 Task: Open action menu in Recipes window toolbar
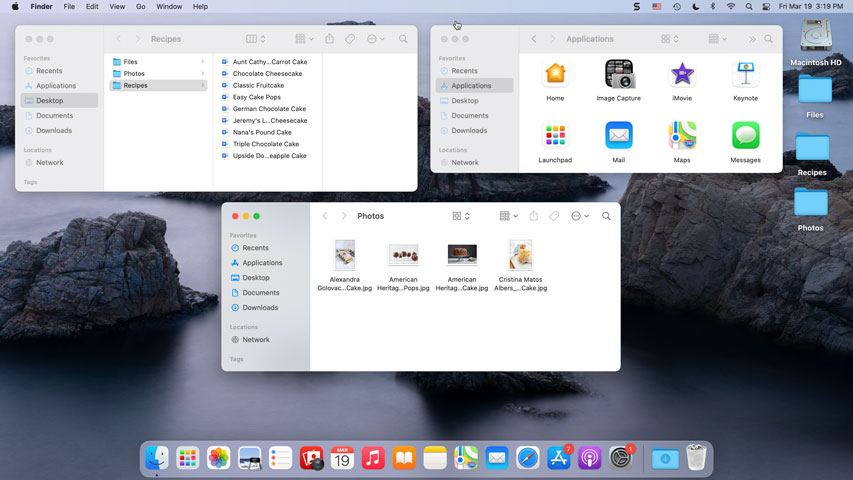(376, 39)
